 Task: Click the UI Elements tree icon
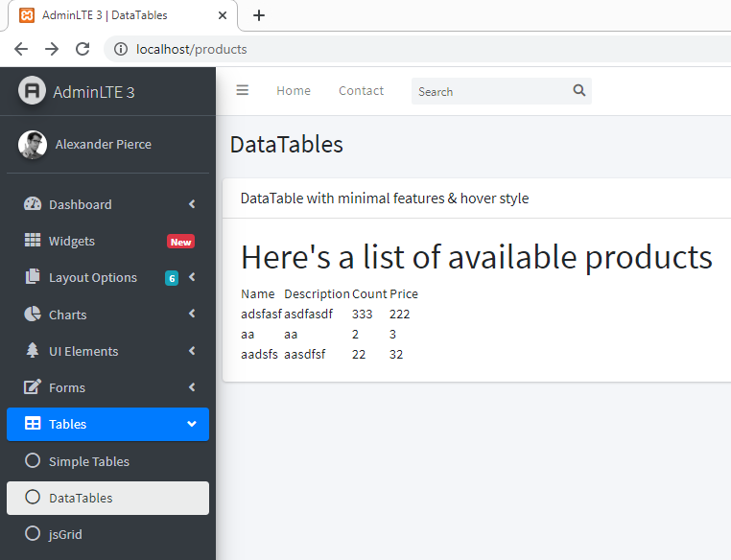tap(33, 351)
